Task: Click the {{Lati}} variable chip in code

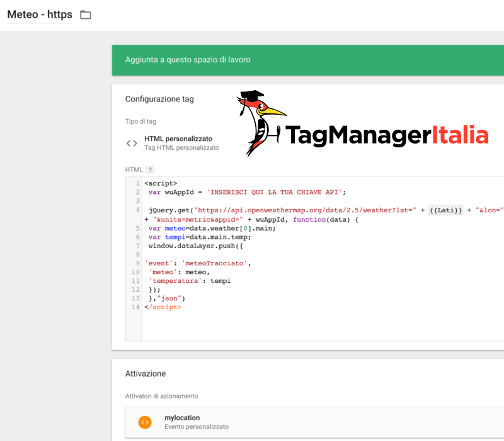Action: [x=446, y=210]
